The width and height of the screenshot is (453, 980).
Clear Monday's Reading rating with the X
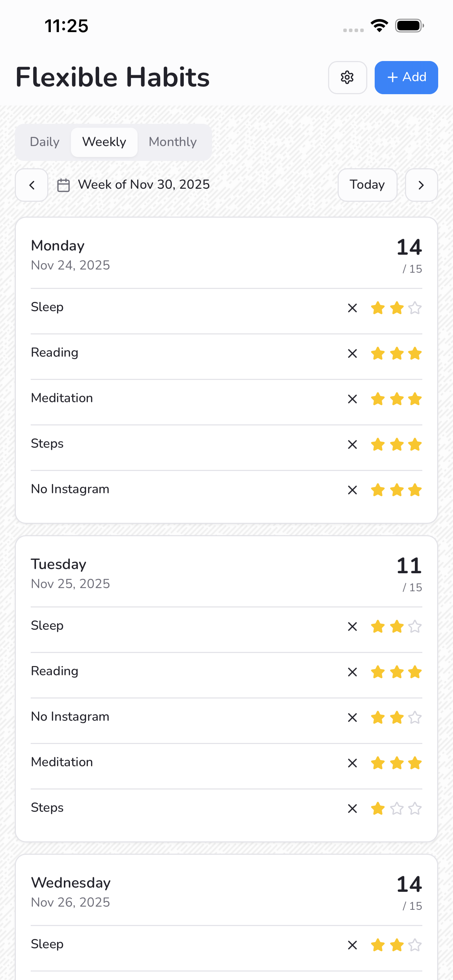point(352,353)
